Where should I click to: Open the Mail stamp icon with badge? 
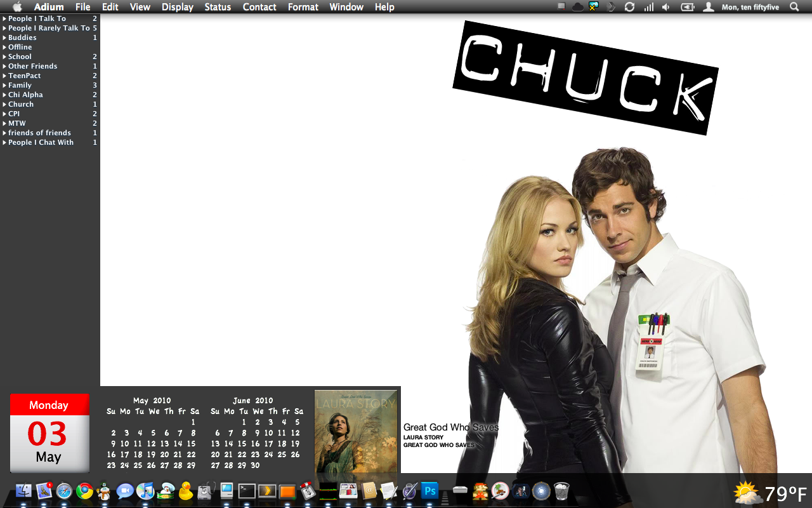pyautogui.click(x=44, y=491)
